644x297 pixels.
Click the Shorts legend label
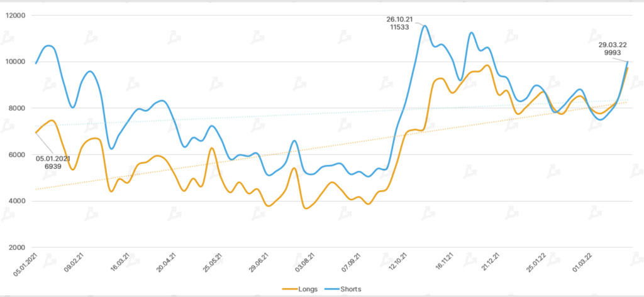pyautogui.click(x=349, y=289)
